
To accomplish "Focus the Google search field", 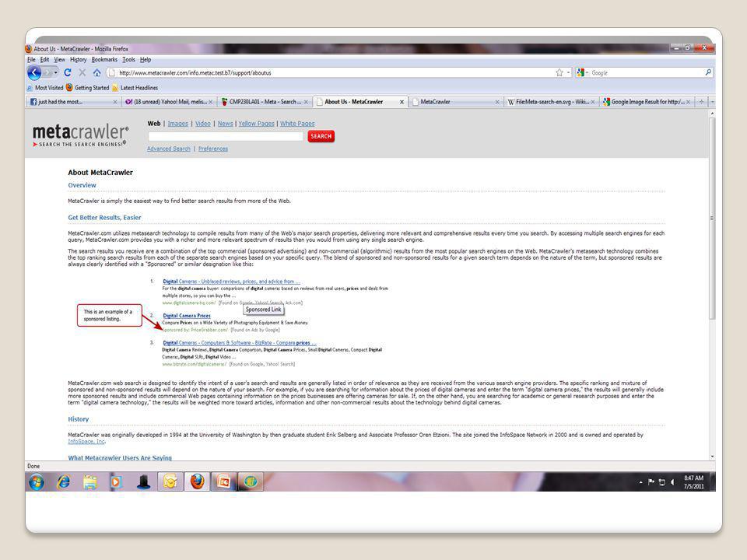I will 647,73.
